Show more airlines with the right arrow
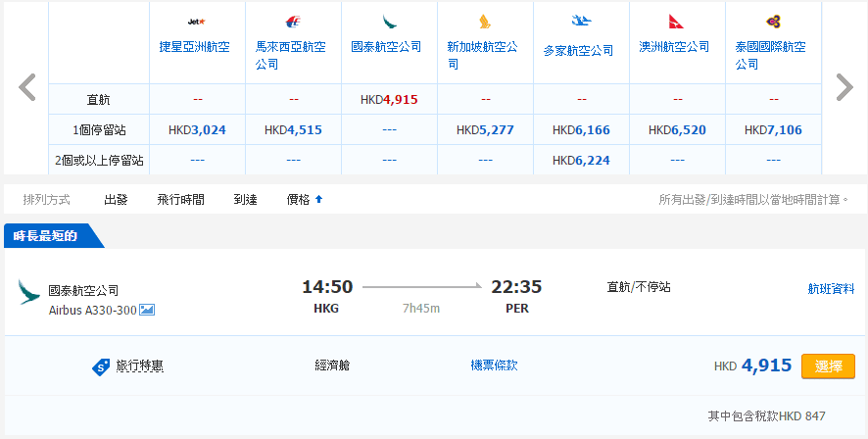The height and width of the screenshot is (439, 868). [844, 88]
